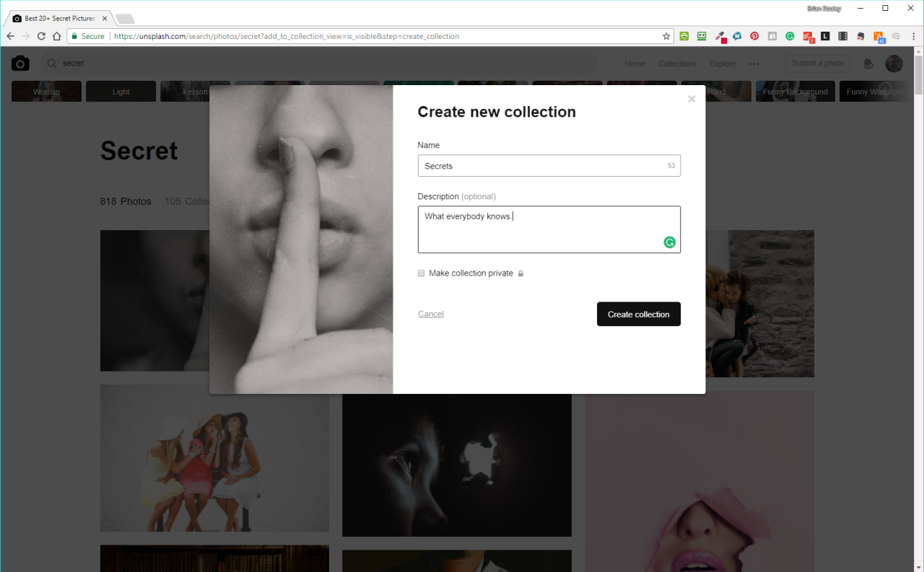Click the gray contacts extension icon
The image size is (924, 572).
772,36
